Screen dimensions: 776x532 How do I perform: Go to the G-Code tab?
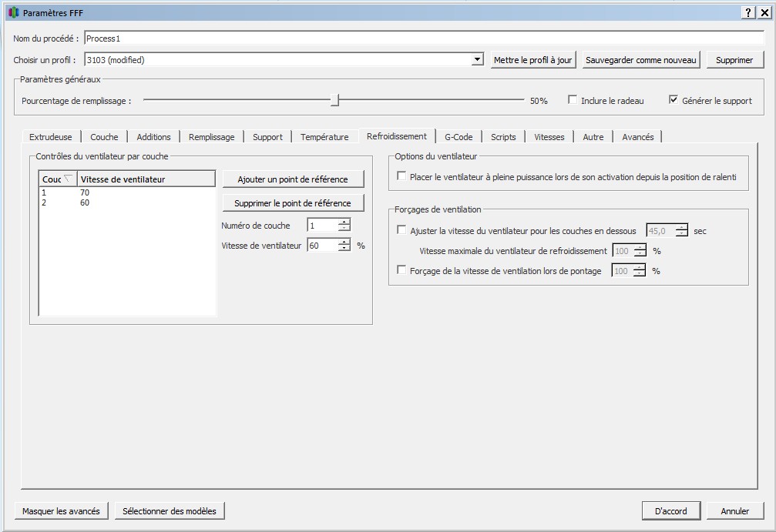pyautogui.click(x=459, y=137)
